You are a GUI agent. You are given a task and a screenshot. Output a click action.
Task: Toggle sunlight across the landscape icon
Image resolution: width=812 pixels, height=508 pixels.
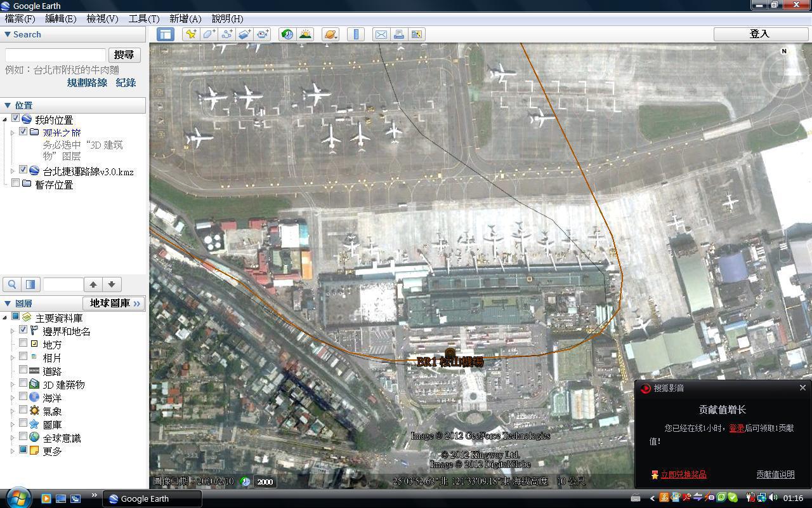click(x=305, y=34)
